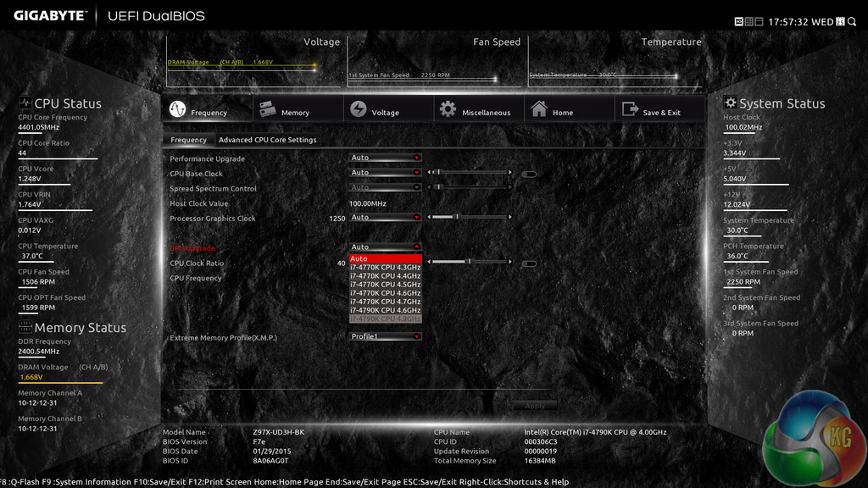Click the Memory module icon
The image size is (868, 488).
tap(267, 109)
